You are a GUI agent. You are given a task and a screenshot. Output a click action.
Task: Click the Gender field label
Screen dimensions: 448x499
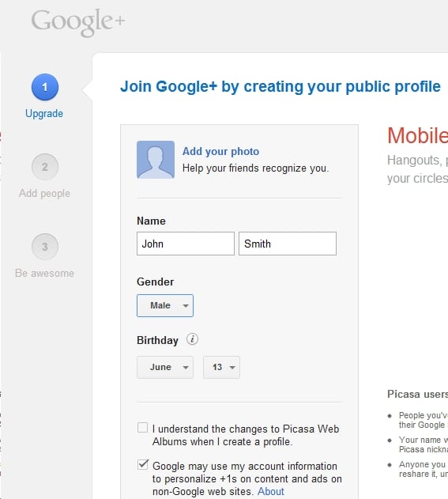point(155,282)
